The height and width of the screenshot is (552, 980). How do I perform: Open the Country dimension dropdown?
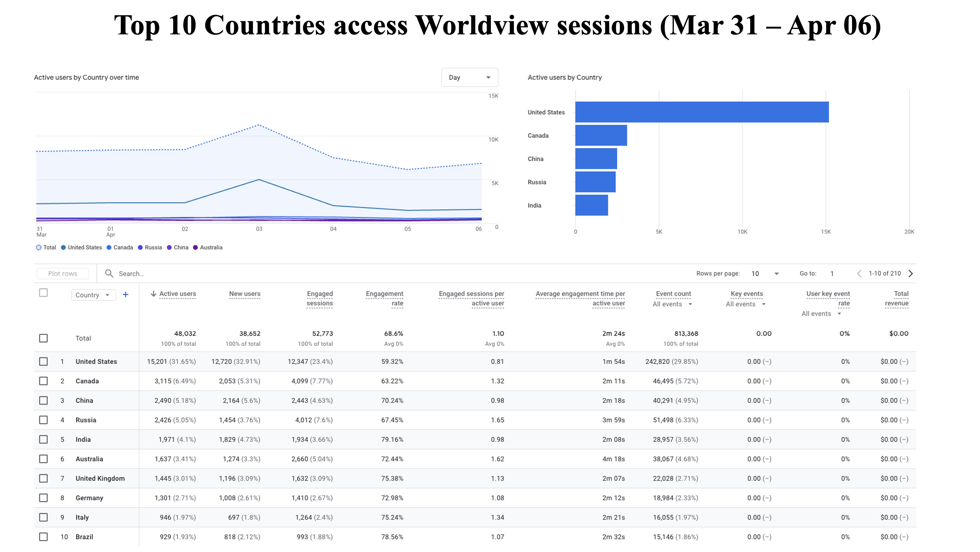tap(93, 295)
